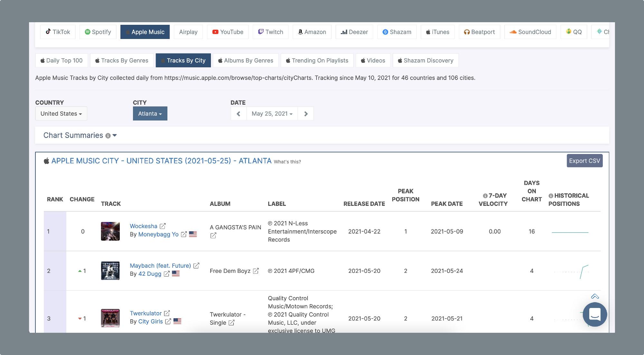This screenshot has width=644, height=355.
Task: Open Albums By Genres tab
Action: 246,60
